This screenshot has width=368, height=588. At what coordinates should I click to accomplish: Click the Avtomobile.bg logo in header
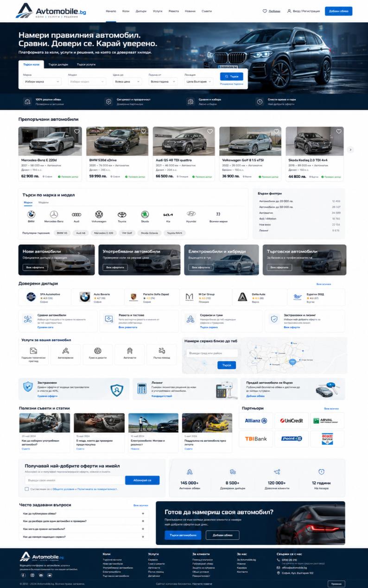(x=51, y=11)
